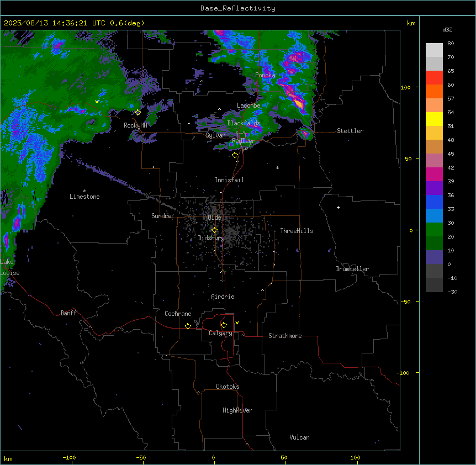Click the Olds label
Viewport: 476px width, 465px height.
(x=214, y=218)
